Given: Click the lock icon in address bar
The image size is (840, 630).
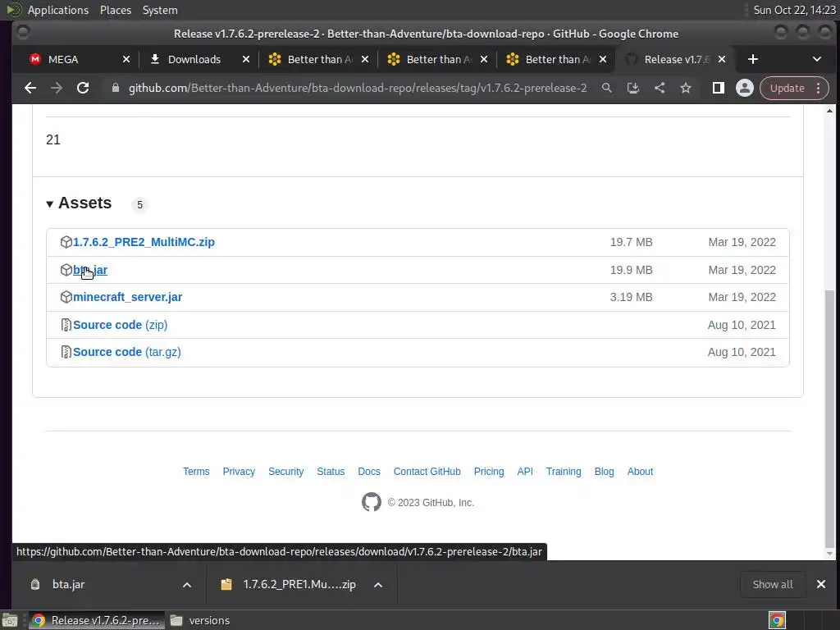Looking at the screenshot, I should 115,89.
